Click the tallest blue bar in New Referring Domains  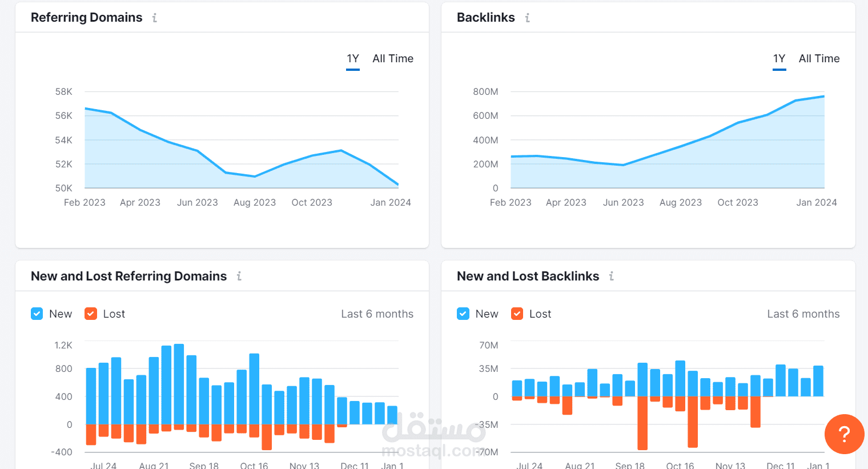tap(179, 384)
